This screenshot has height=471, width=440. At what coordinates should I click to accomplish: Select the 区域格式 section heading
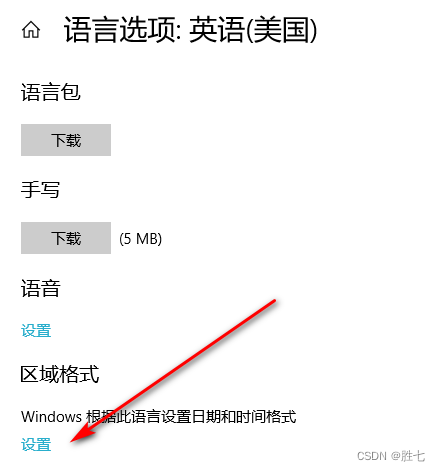pos(60,374)
